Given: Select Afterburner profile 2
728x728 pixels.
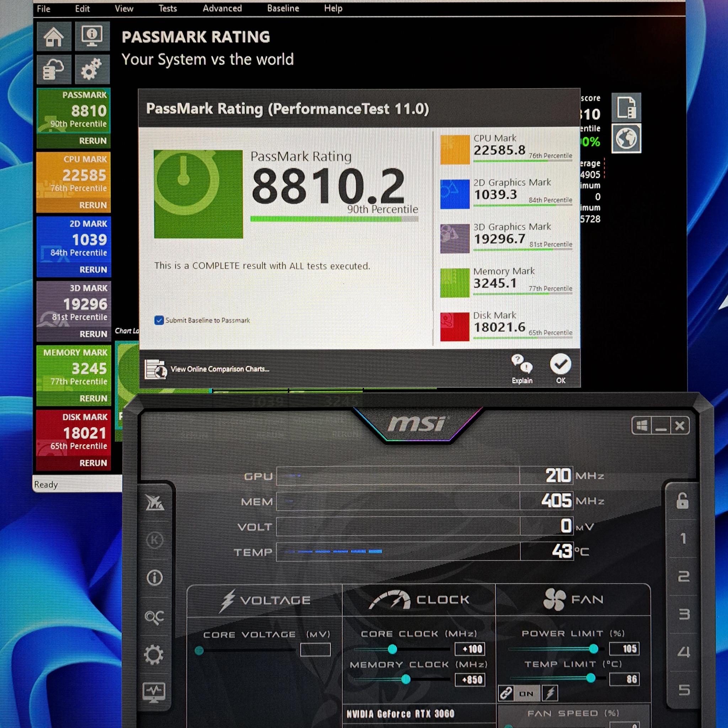Looking at the screenshot, I should 684,577.
